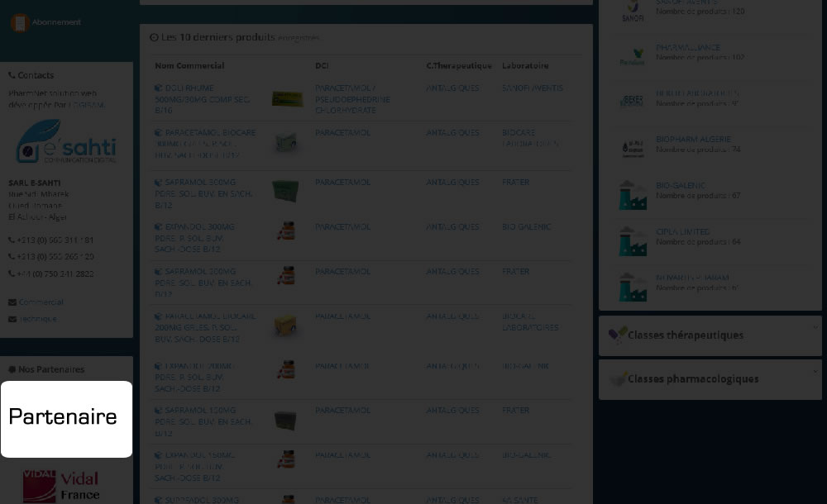Screen dimensions: 827x504
Task: Follow the LOGIRAM link in Contacts
Action: click(86, 105)
